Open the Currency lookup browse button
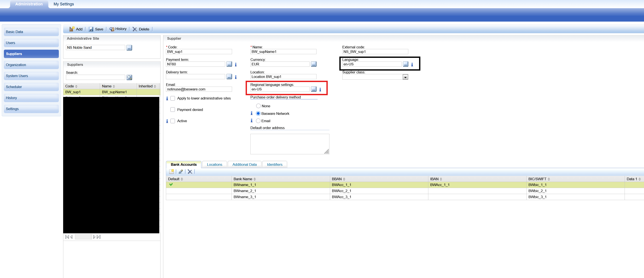 [x=313, y=64]
